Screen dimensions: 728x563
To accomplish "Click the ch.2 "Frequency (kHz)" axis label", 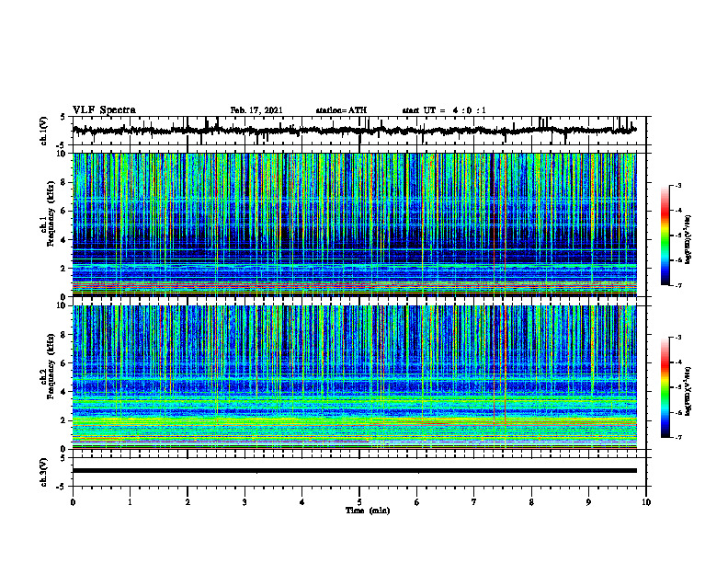I will click(x=51, y=366).
